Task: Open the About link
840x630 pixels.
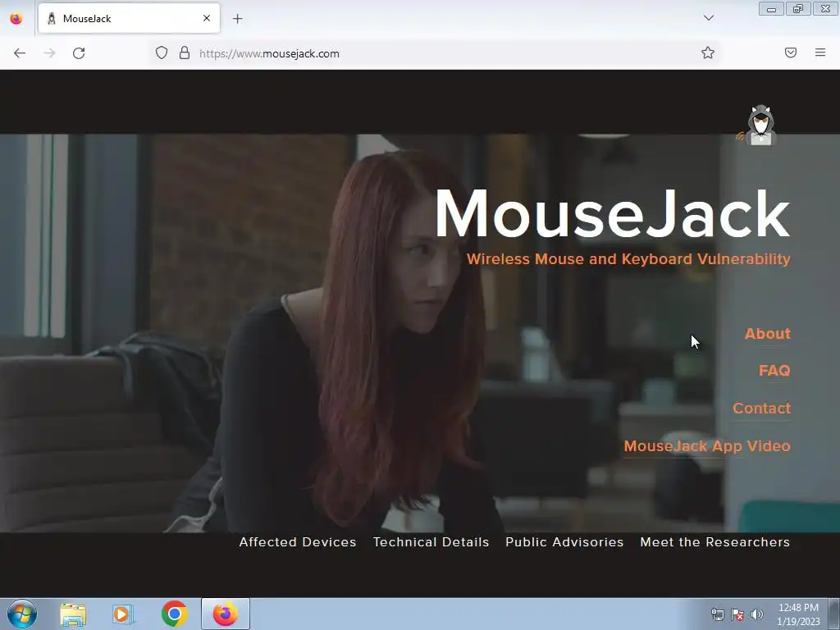Action: (767, 334)
